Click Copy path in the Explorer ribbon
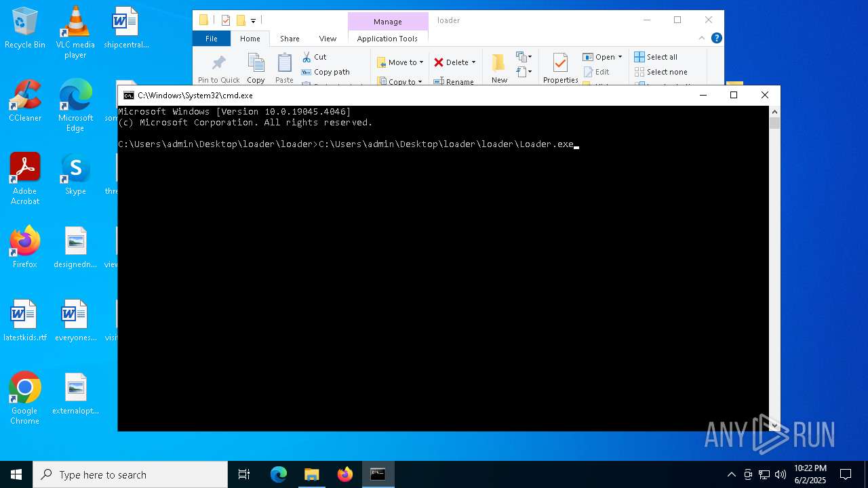This screenshot has width=868, height=488. [325, 72]
